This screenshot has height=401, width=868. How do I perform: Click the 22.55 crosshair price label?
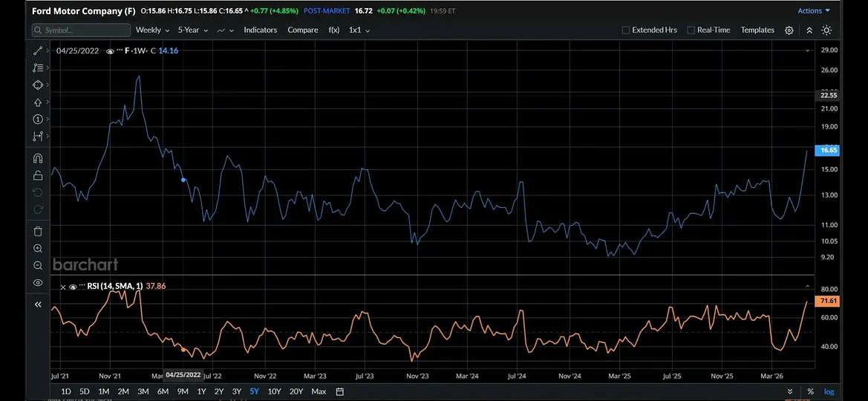(x=829, y=95)
